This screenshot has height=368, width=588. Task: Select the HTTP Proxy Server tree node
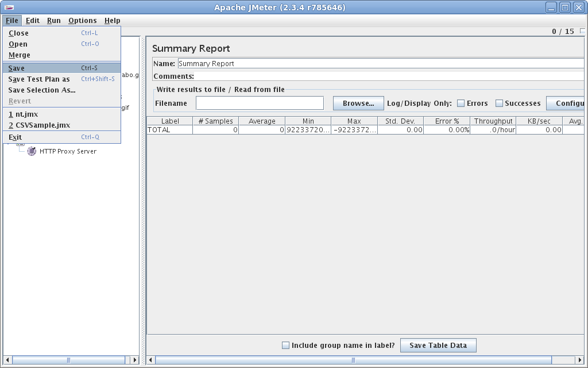click(68, 151)
